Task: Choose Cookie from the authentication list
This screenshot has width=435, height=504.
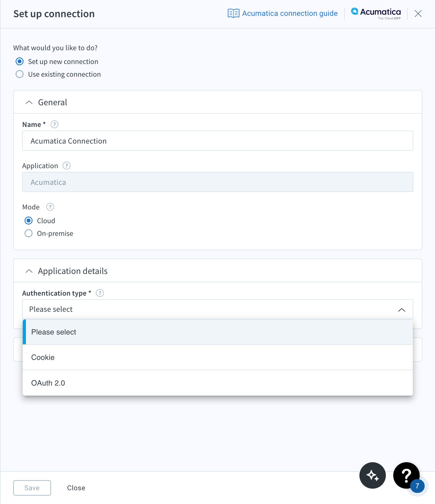Action: pos(218,357)
